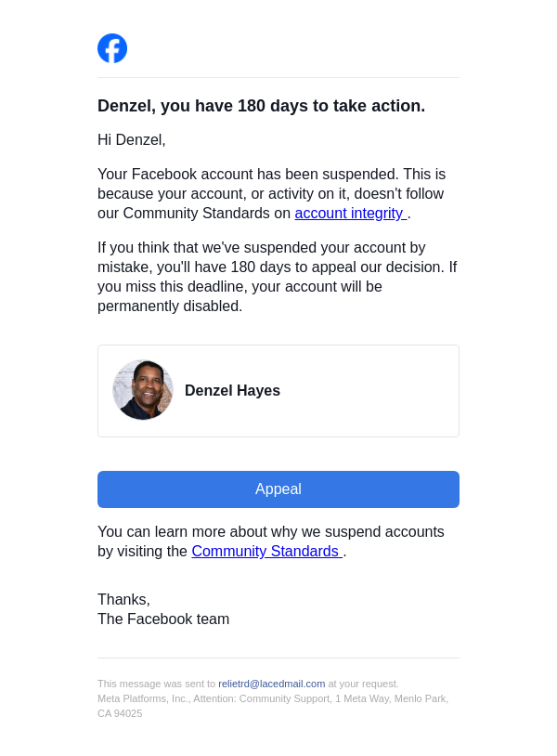The image size is (557, 756).
Task: Select the Denzel Hayes account name
Action: 232,391
